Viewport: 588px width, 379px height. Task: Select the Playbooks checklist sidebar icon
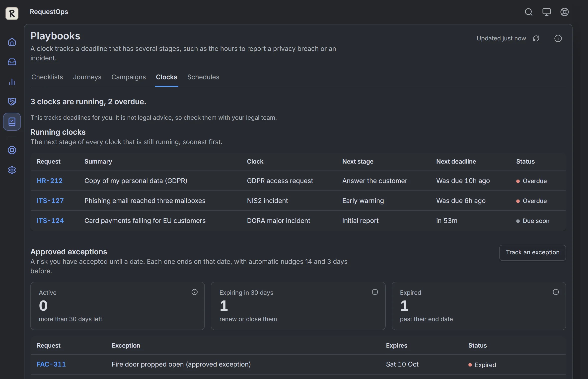tap(12, 122)
